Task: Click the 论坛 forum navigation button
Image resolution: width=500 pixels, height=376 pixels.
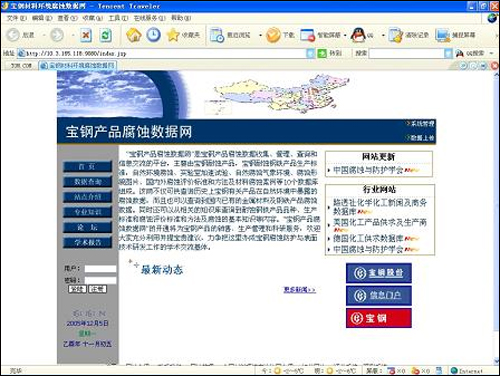Action: point(88,227)
